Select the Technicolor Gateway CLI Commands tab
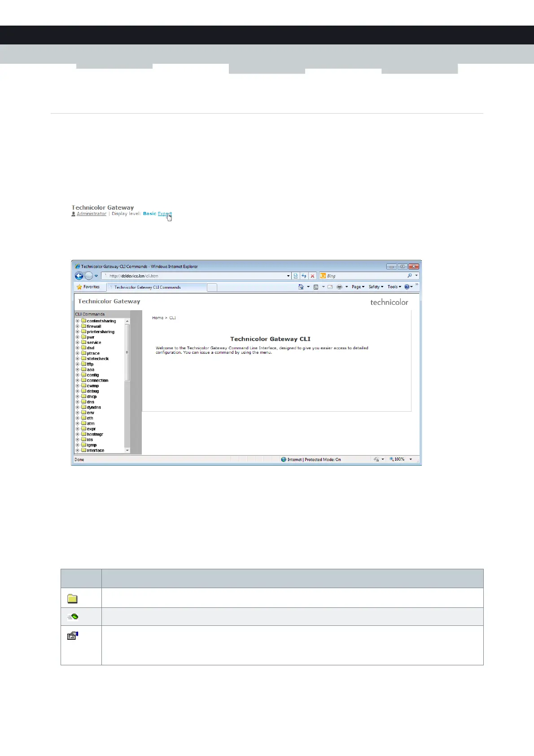Viewport: 534px width, 756px height. click(x=156, y=287)
